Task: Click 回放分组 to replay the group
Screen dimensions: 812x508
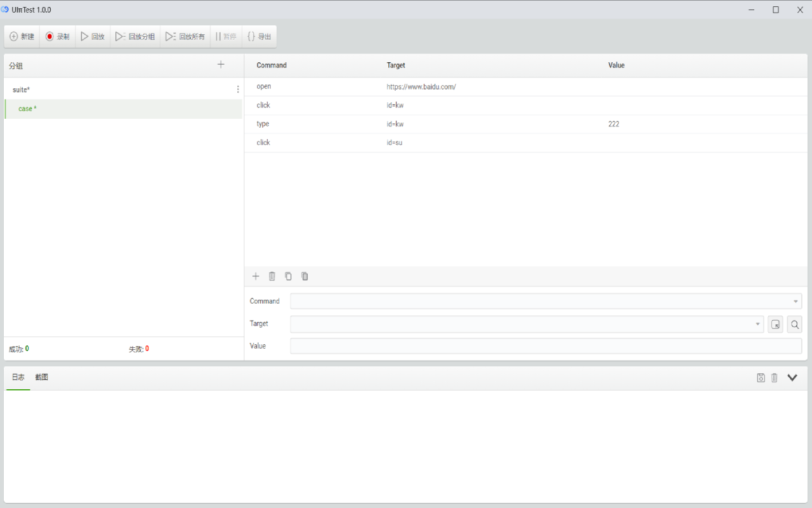Action: click(135, 37)
